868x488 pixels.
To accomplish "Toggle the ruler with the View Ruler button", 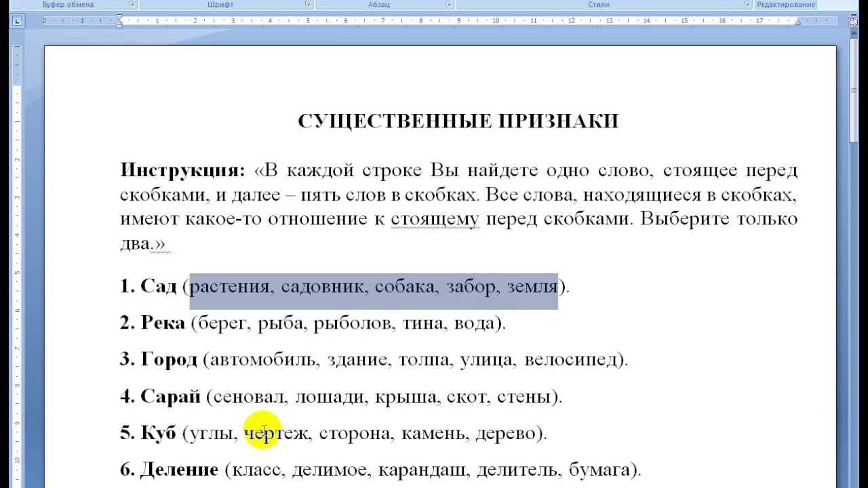I will tap(852, 21).
